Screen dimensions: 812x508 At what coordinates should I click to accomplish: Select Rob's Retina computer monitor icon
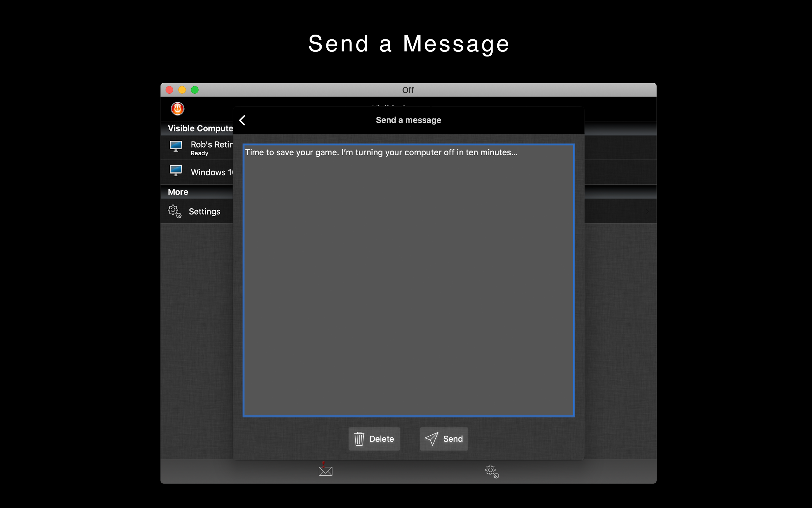point(176,146)
